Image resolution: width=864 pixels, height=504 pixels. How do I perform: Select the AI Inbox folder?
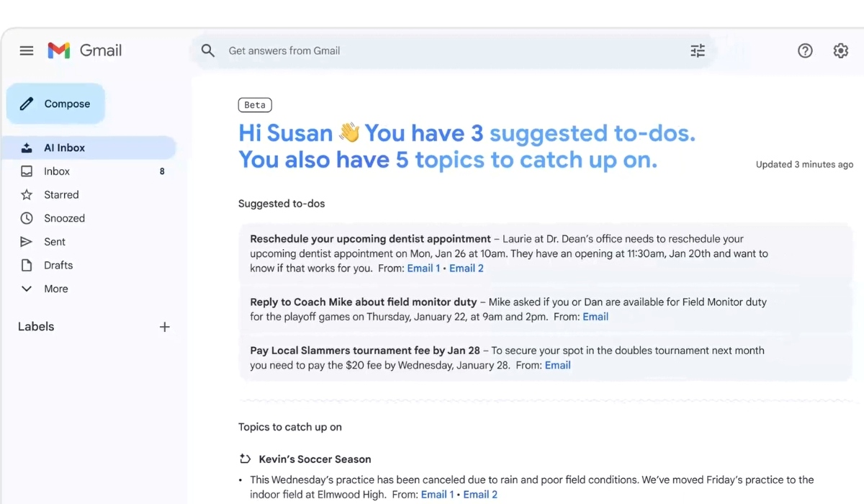pos(64,148)
